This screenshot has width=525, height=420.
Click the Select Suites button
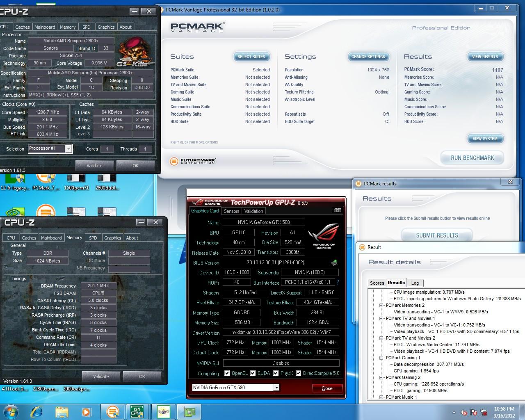(x=251, y=57)
